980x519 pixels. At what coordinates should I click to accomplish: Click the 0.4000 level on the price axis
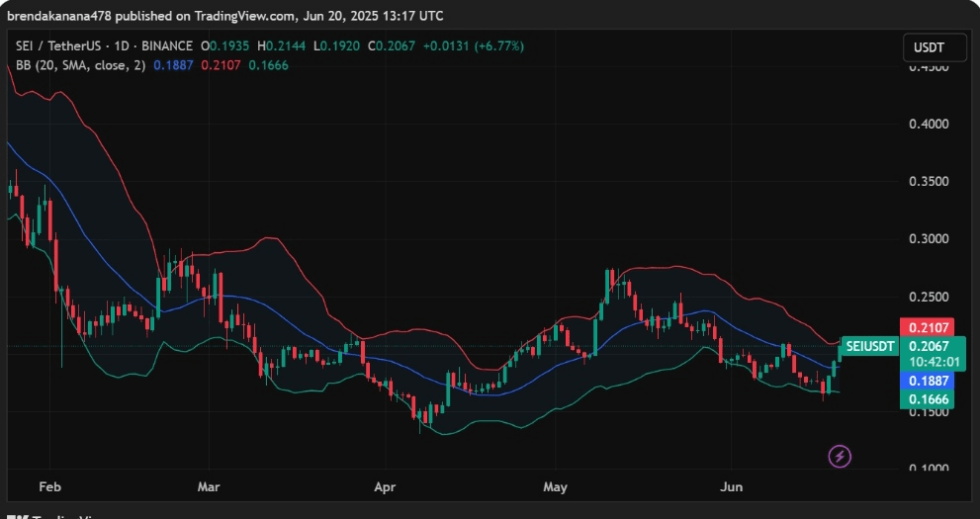(929, 125)
